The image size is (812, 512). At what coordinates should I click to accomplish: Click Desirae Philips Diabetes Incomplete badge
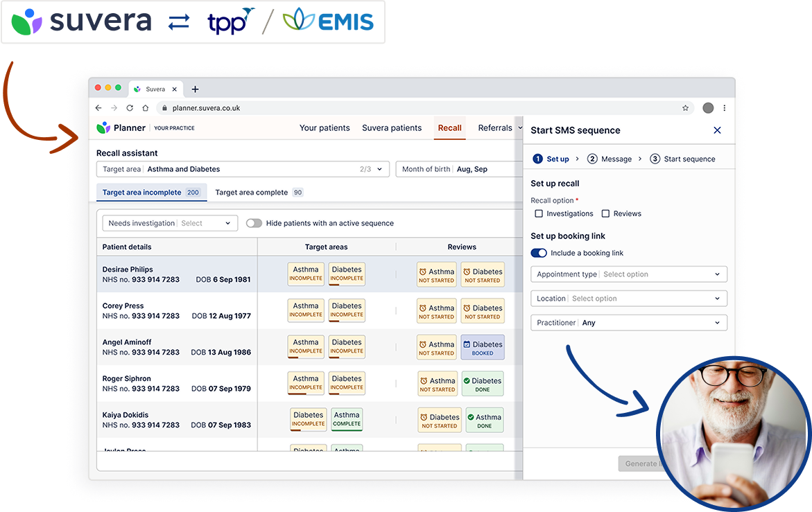point(347,274)
